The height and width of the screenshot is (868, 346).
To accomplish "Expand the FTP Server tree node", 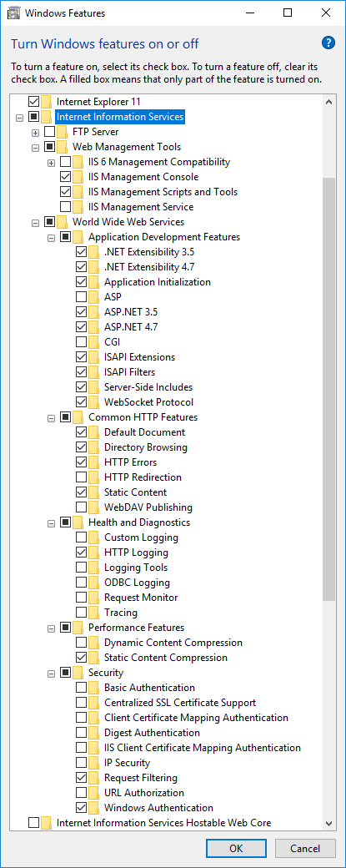I will point(35,133).
